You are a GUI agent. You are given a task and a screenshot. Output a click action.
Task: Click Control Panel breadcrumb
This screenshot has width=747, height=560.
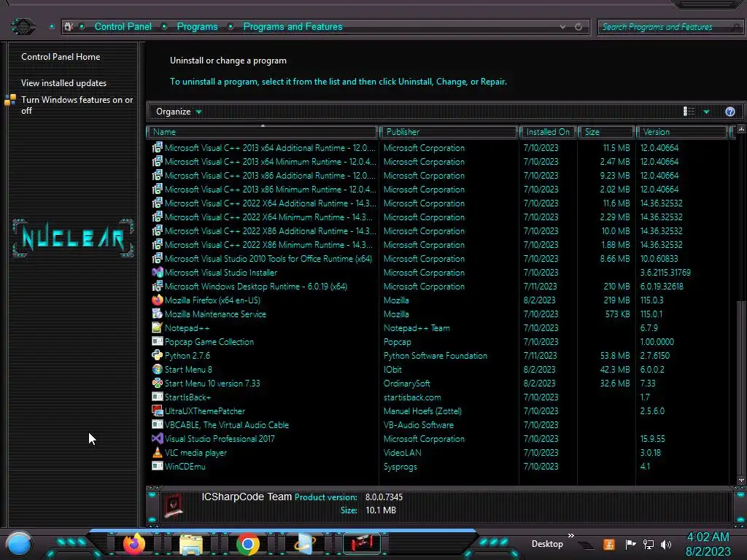point(123,27)
